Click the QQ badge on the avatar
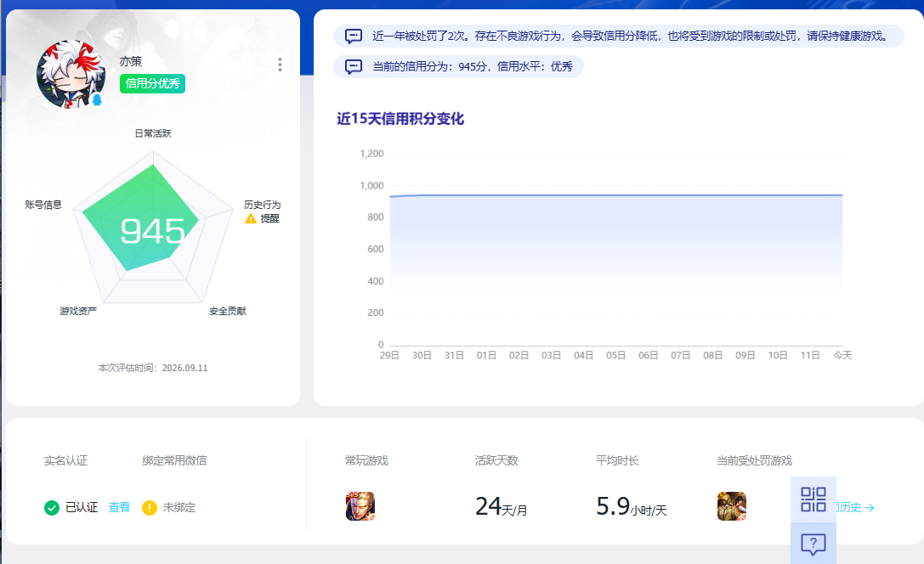The image size is (924, 564). (97, 100)
